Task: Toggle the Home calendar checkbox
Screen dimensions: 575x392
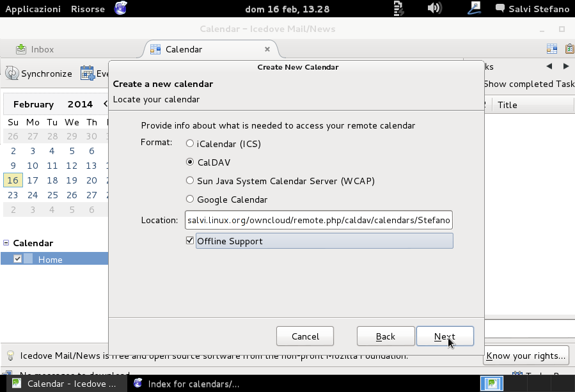Action: (x=17, y=258)
